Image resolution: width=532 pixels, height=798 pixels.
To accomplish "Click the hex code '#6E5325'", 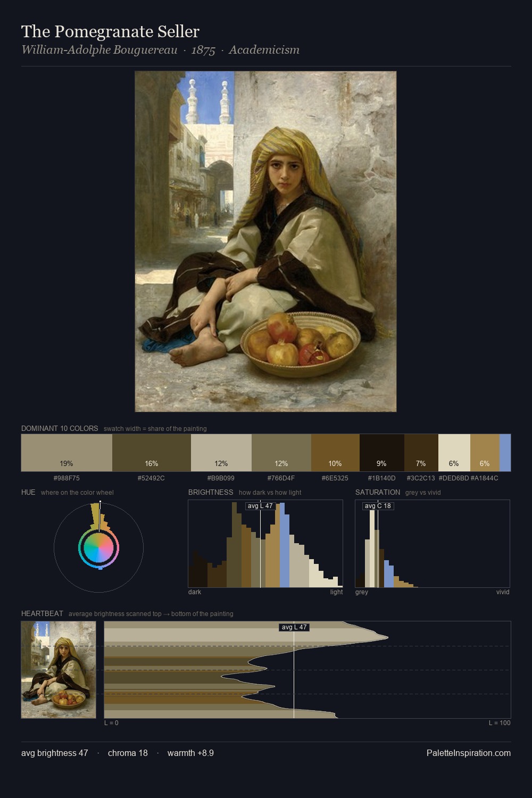I will pos(335,478).
